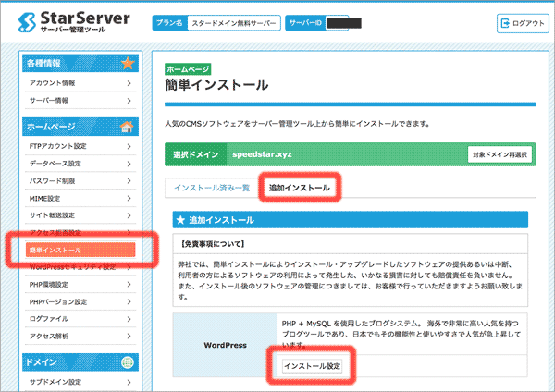555x392 pixels.
Task: Click the speedstar.xyz domain name
Action: [x=262, y=154]
